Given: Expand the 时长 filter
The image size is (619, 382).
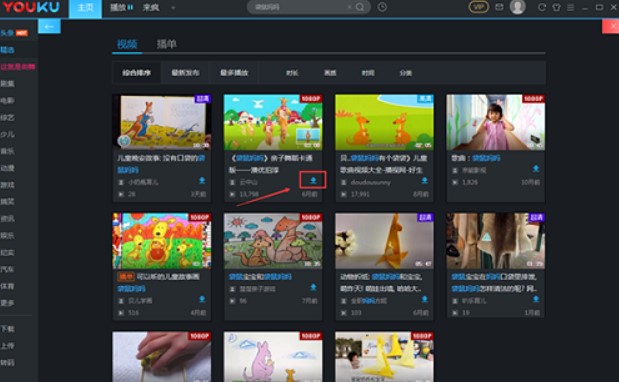Looking at the screenshot, I should click(292, 73).
